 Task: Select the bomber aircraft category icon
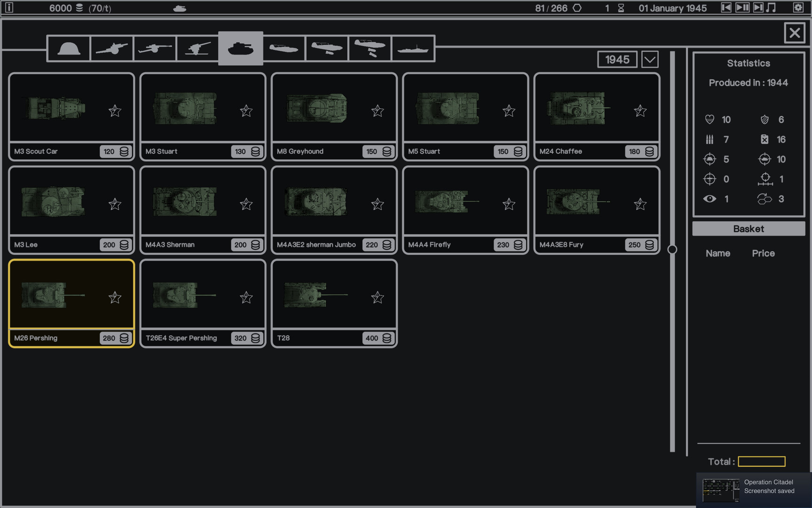[x=370, y=48]
